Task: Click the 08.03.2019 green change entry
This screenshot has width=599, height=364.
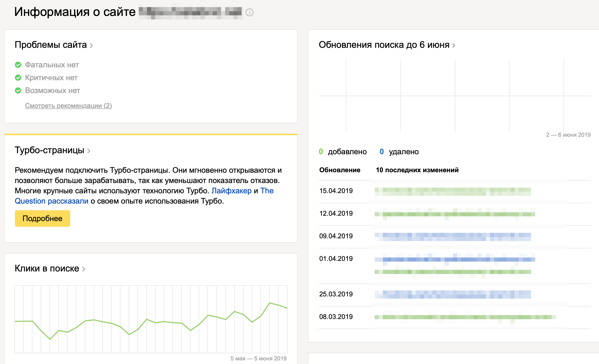Action: [x=465, y=317]
